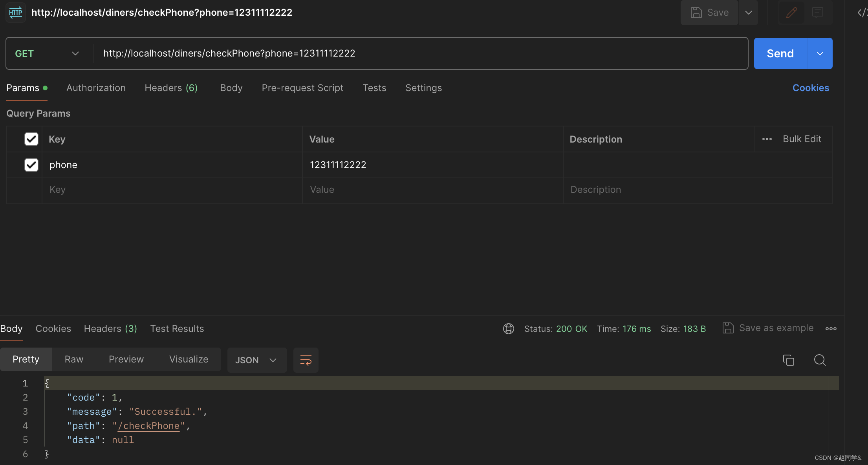Screen dimensions: 868x465
Task: Open the Raw response view
Action: tap(74, 359)
